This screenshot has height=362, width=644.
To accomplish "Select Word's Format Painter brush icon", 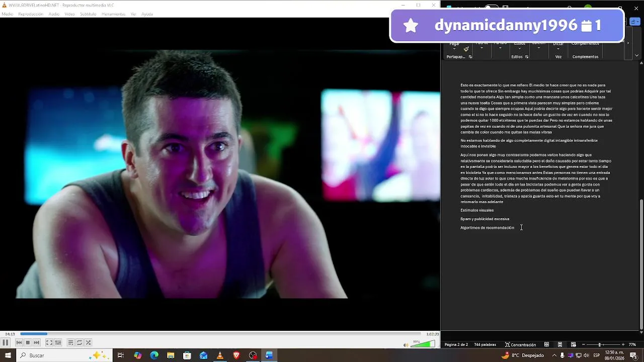I will click(466, 49).
